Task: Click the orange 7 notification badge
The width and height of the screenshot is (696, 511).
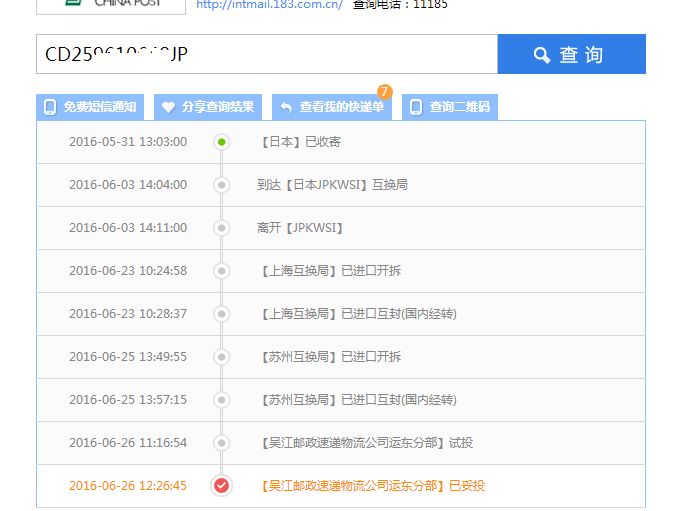Action: pyautogui.click(x=384, y=91)
